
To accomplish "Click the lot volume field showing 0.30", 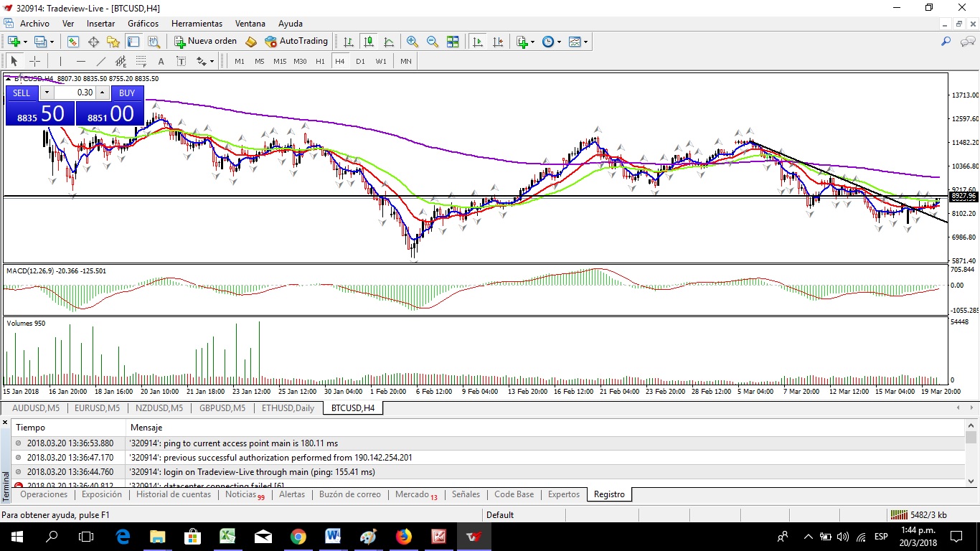I will pyautogui.click(x=75, y=93).
